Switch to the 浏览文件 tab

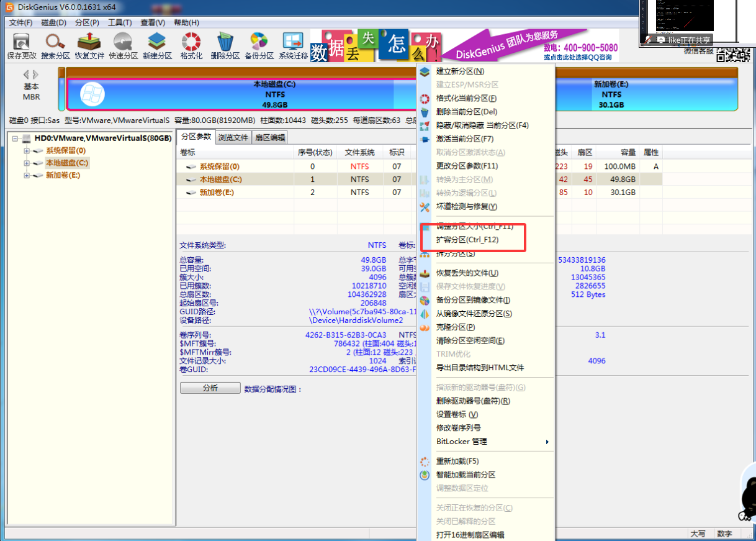click(233, 138)
